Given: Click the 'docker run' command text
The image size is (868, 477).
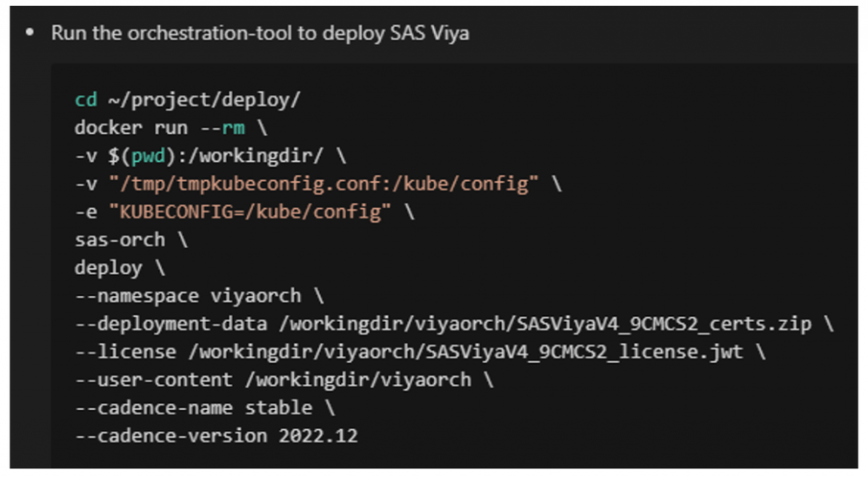Looking at the screenshot, I should click(130, 127).
